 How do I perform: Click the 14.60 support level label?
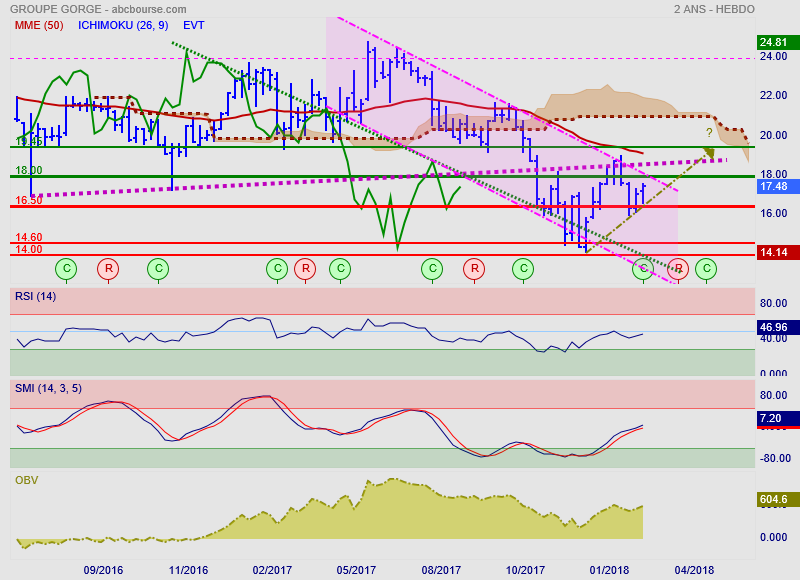[x=29, y=237]
